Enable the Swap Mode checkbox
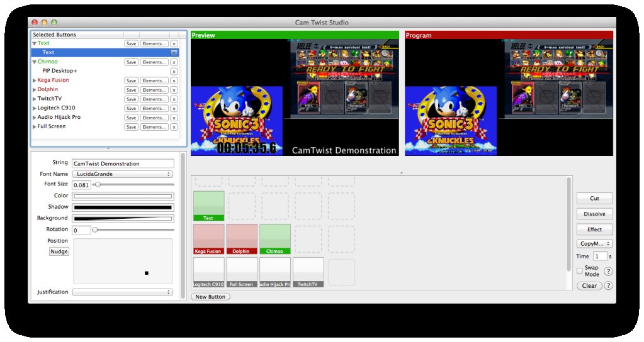Image resolution: width=644 pixels, height=342 pixels. (580, 271)
